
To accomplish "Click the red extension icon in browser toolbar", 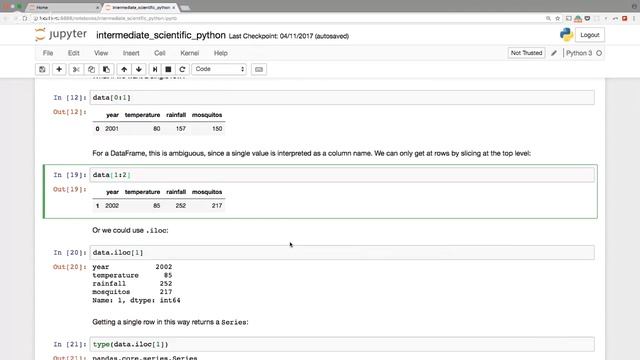I will pos(624,18).
